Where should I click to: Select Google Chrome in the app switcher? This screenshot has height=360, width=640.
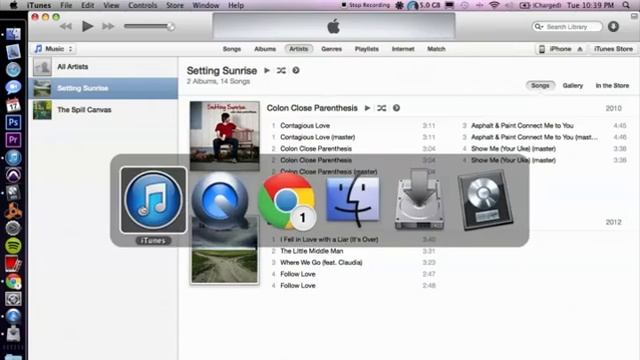coord(287,201)
